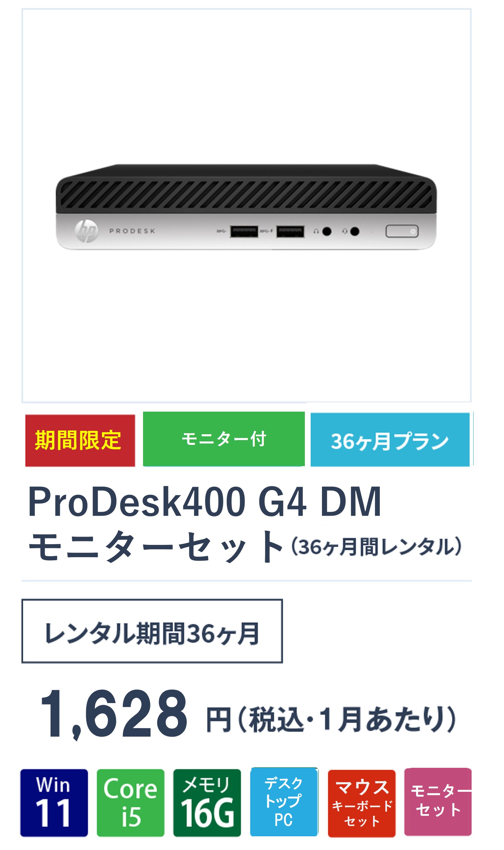Click the レンタル期間36ヶ月 box
This screenshot has width=504, height=850.
click(x=152, y=631)
